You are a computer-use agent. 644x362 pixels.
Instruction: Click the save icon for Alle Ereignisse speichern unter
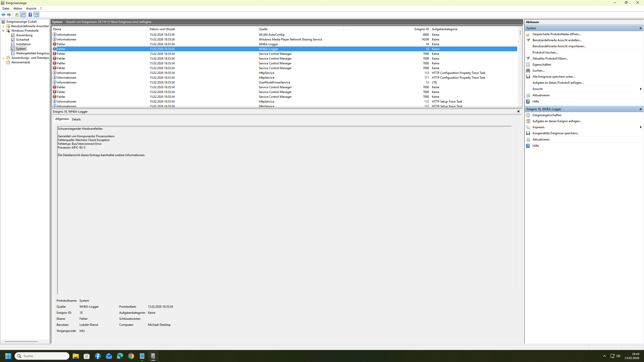tap(528, 77)
